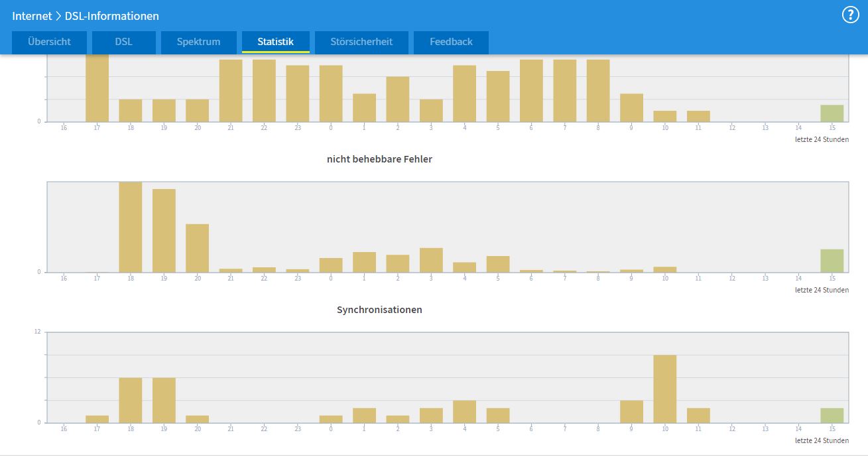The width and height of the screenshot is (868, 457).
Task: Switch to the Übersicht tab
Action: point(49,42)
